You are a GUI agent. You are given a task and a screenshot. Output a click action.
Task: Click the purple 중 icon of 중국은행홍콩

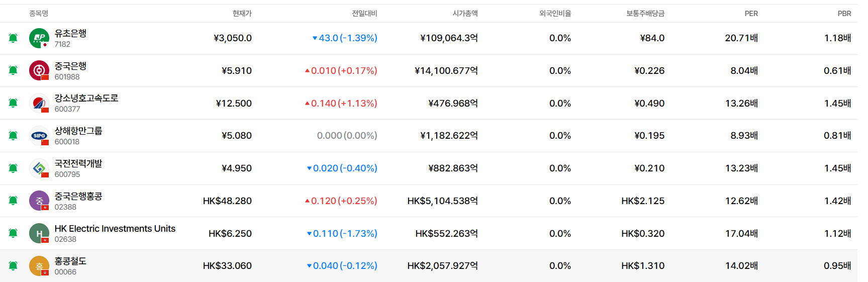click(x=39, y=201)
